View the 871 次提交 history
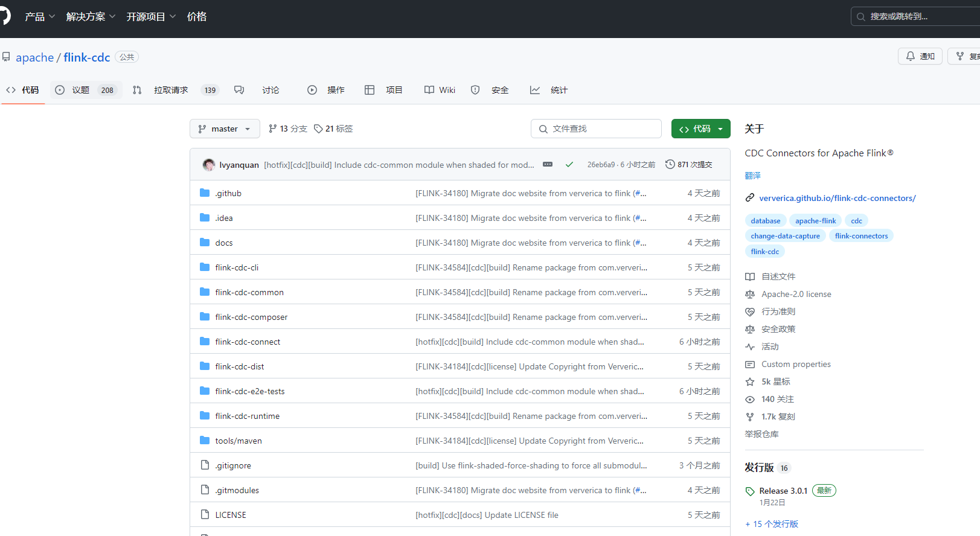Image resolution: width=980 pixels, height=536 pixels. (689, 164)
